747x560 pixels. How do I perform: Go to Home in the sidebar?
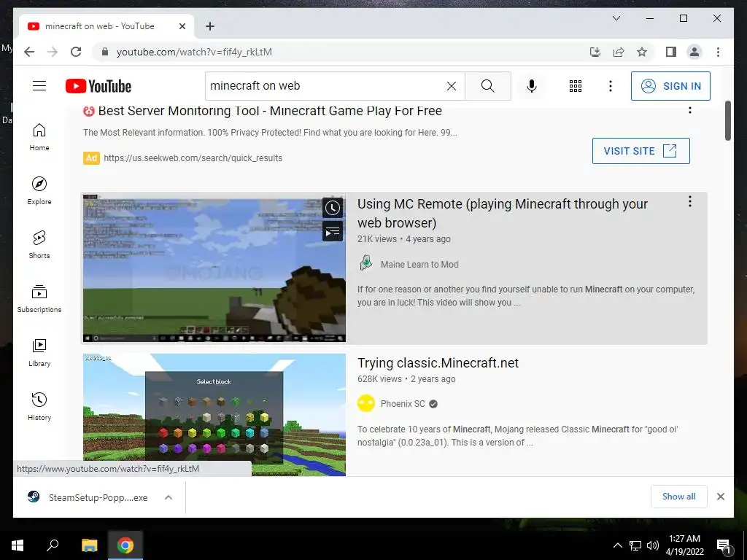click(x=39, y=137)
